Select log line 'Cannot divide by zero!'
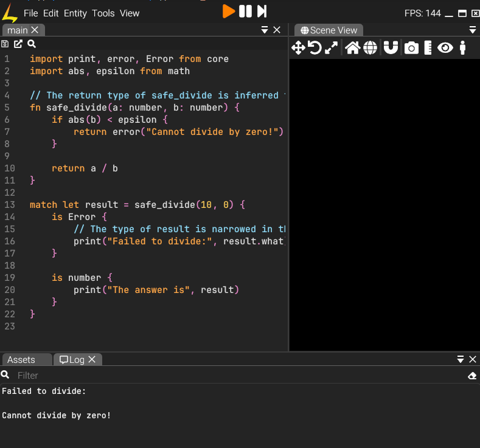Image resolution: width=480 pixels, height=448 pixels. click(57, 415)
